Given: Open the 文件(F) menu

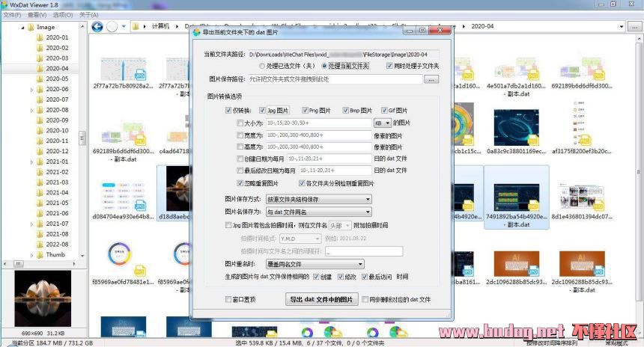Looking at the screenshot, I should pos(11,14).
